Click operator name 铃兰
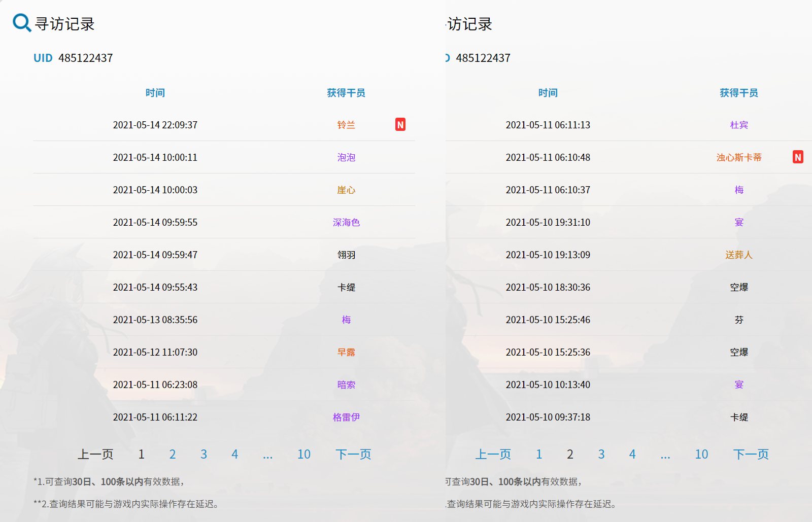812x522 pixels. click(x=346, y=125)
